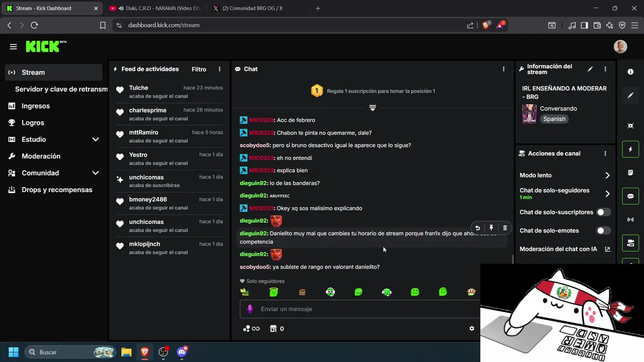Open File Explorer from the taskbar
This screenshot has width=644, height=362.
(x=126, y=352)
